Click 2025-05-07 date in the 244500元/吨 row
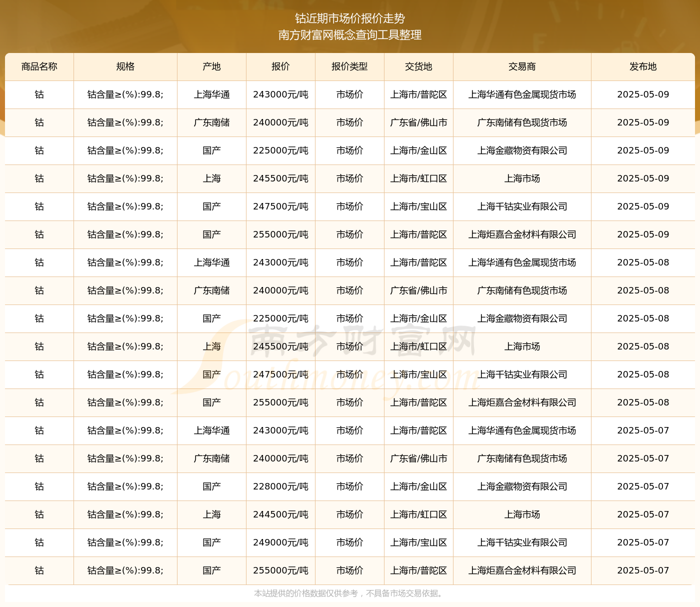The width and height of the screenshot is (700, 607). (x=643, y=514)
